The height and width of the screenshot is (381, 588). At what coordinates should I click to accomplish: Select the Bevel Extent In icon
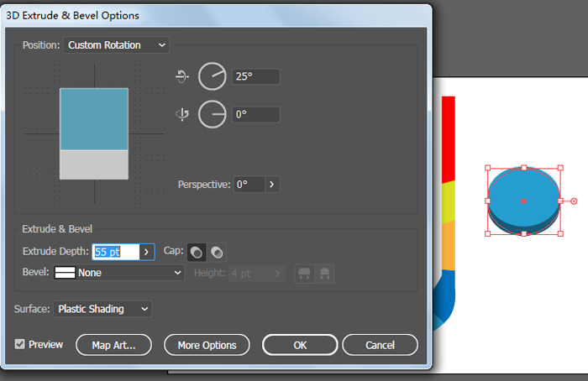tap(324, 273)
